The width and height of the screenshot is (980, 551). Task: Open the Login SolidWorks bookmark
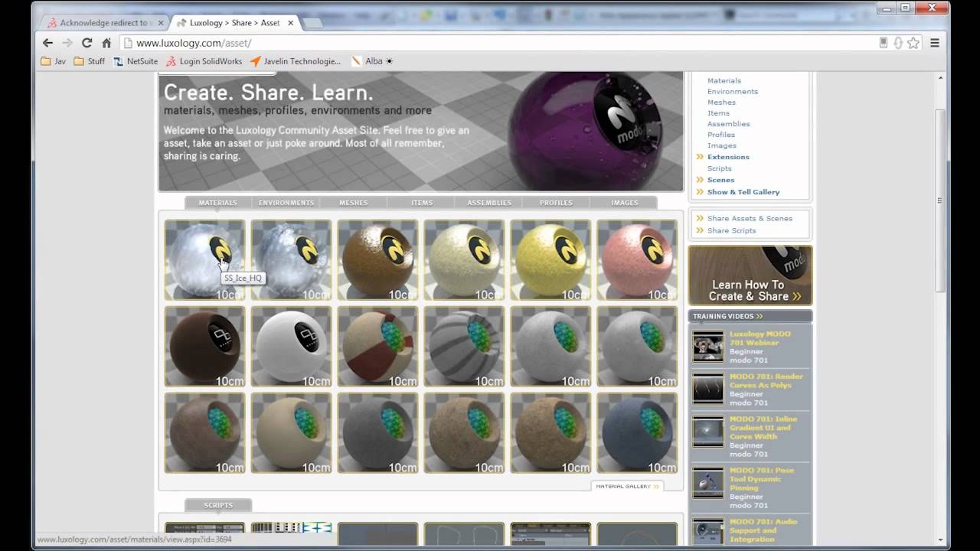204,61
